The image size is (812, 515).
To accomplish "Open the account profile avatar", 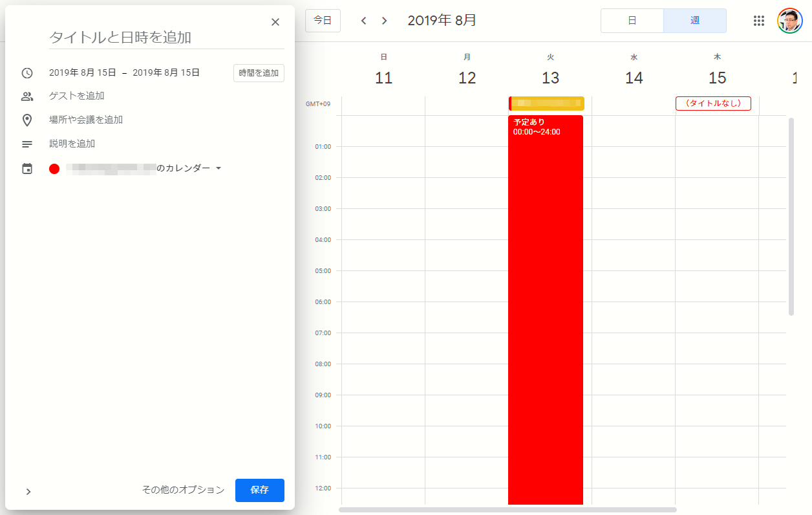I will 789,21.
